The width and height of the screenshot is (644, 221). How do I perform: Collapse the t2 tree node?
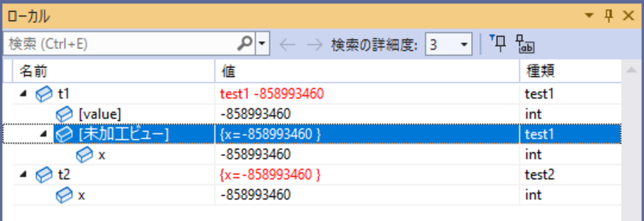24,175
